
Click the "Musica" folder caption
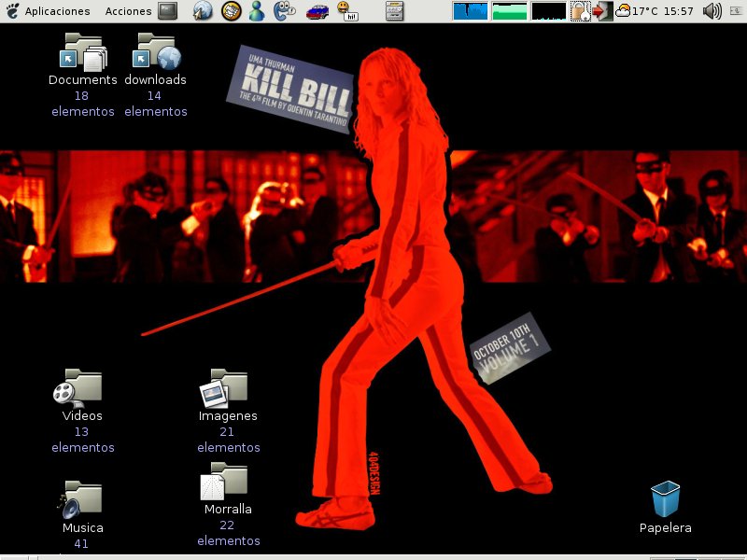[82, 527]
